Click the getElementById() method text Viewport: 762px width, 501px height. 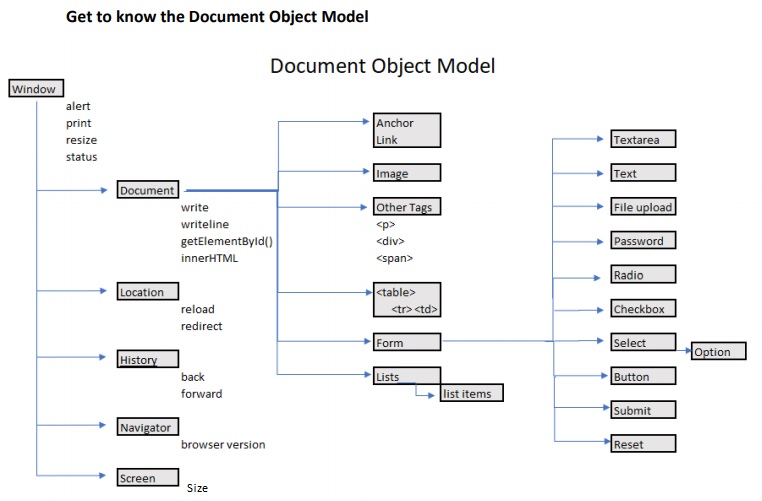pyautogui.click(x=226, y=241)
